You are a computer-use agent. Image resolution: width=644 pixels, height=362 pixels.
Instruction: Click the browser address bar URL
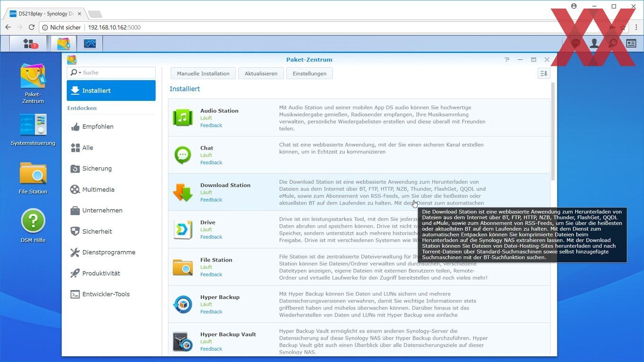point(114,27)
